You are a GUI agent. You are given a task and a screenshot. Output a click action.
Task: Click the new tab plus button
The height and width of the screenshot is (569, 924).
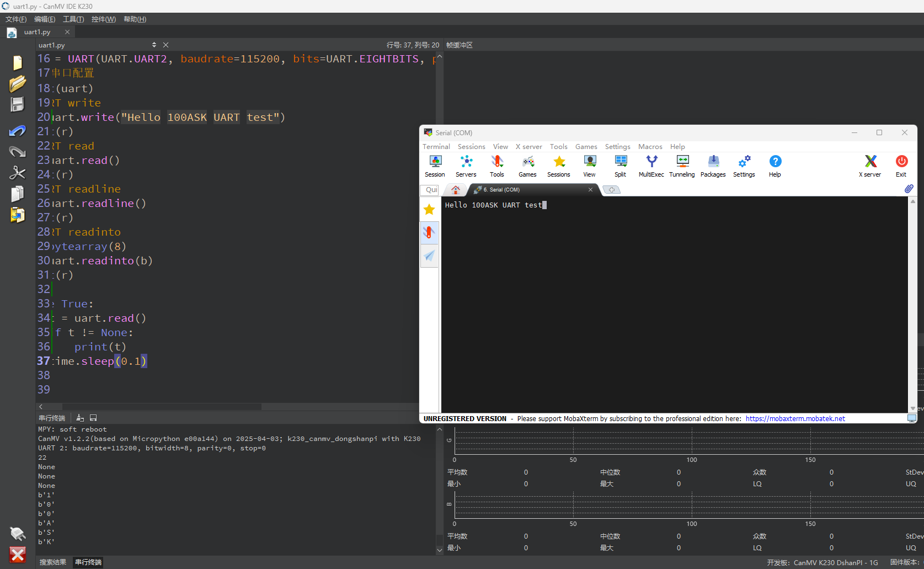pyautogui.click(x=612, y=190)
